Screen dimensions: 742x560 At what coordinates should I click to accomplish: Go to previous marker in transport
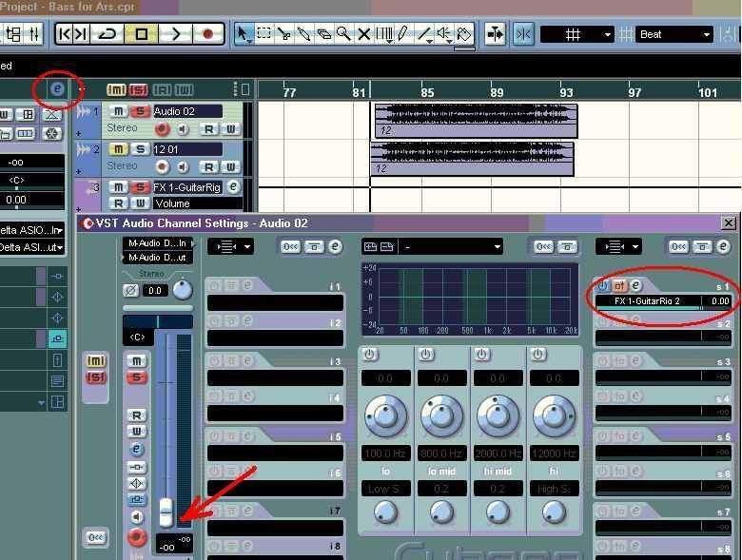tap(65, 34)
